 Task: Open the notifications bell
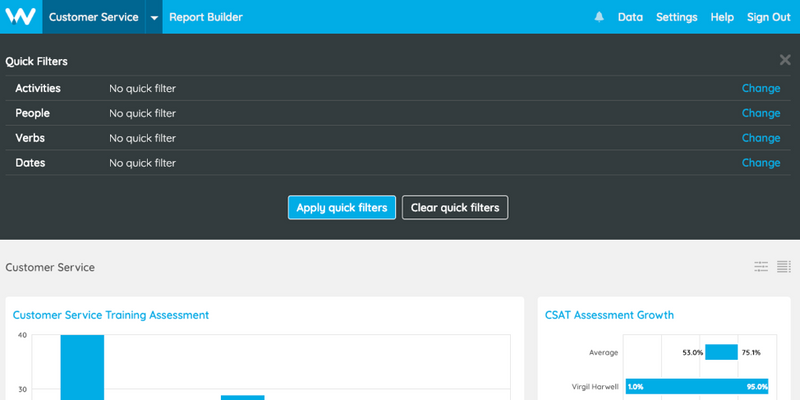point(599,17)
